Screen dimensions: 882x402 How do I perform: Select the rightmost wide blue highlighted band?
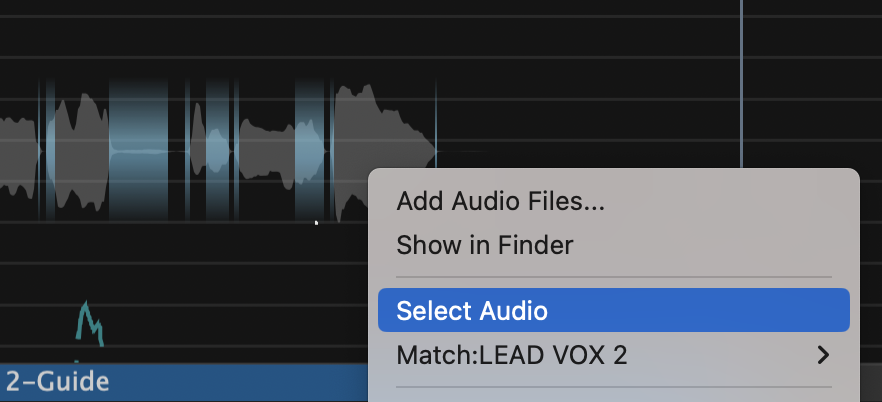310,150
